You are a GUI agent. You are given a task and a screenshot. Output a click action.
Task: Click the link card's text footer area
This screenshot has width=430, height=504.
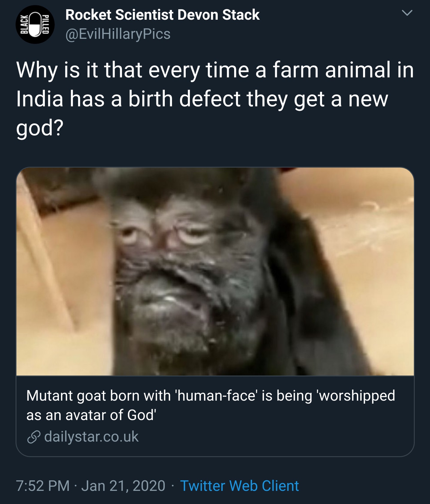[215, 416]
